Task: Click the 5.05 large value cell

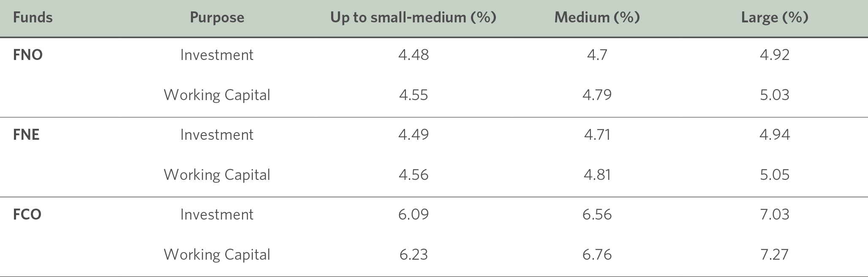Action: (774, 175)
